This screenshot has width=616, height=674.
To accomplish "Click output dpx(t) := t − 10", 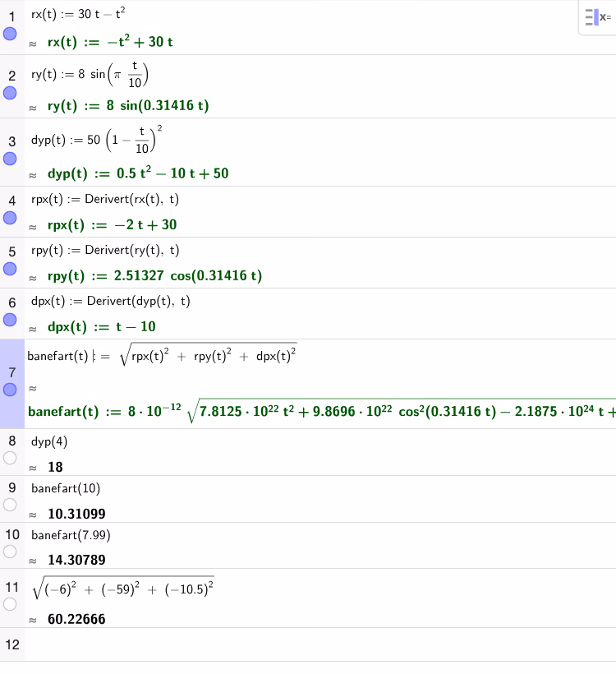I will point(101,326).
